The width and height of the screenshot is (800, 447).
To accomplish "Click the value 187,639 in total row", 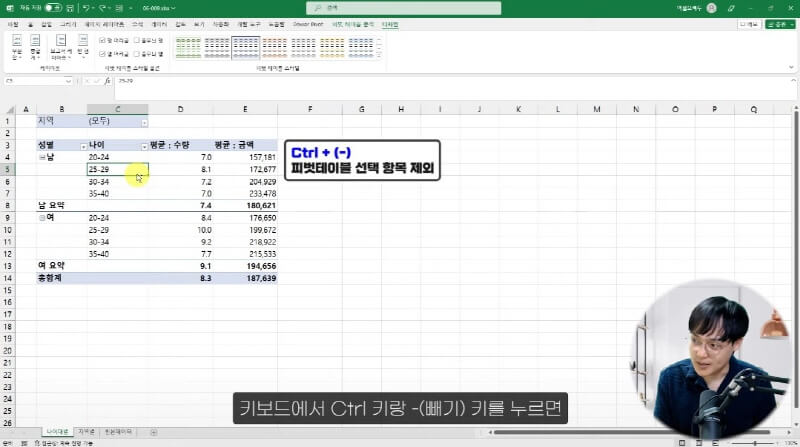I will click(x=261, y=278).
